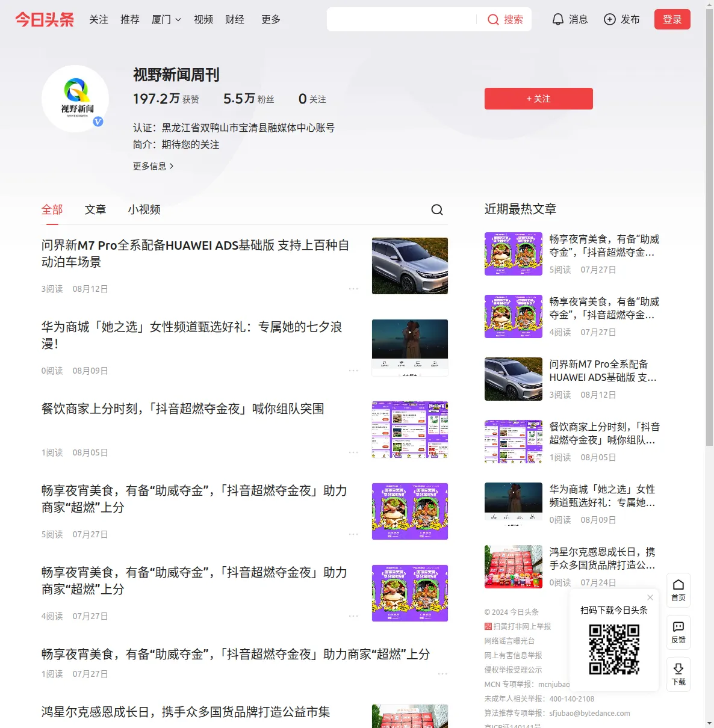Open the article 华为商城「她之选」女性频道甄选好礼 in the main list
Viewport: 714px width, 728px height.
192,335
